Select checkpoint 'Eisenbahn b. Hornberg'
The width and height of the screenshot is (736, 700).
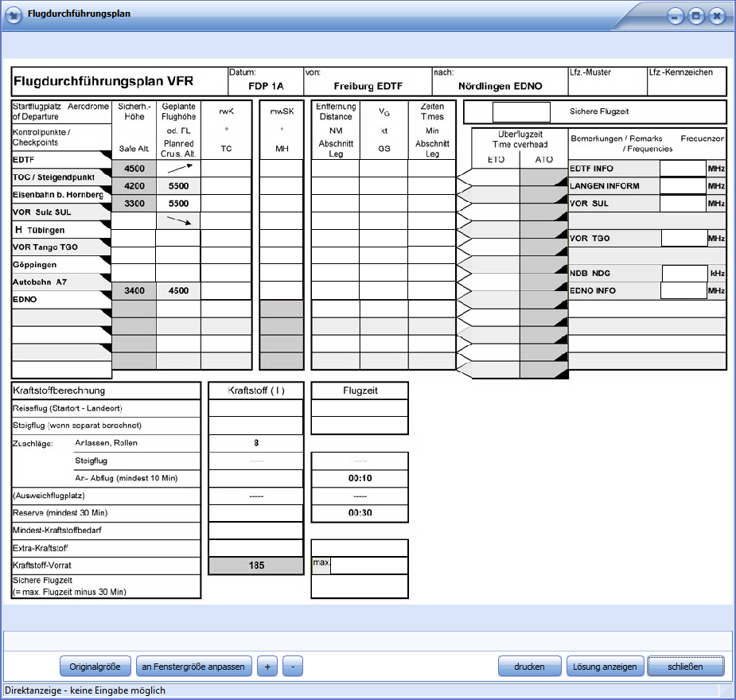pyautogui.click(x=58, y=195)
